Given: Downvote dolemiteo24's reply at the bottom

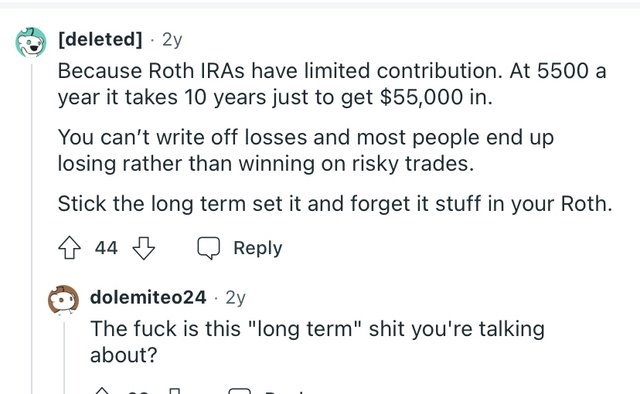Looking at the screenshot, I should pos(175,391).
